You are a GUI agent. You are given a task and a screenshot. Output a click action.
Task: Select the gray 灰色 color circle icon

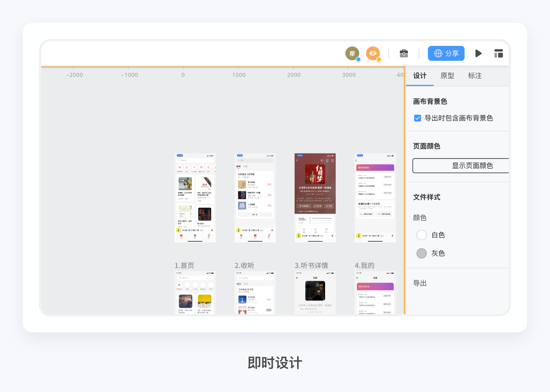pyautogui.click(x=421, y=253)
